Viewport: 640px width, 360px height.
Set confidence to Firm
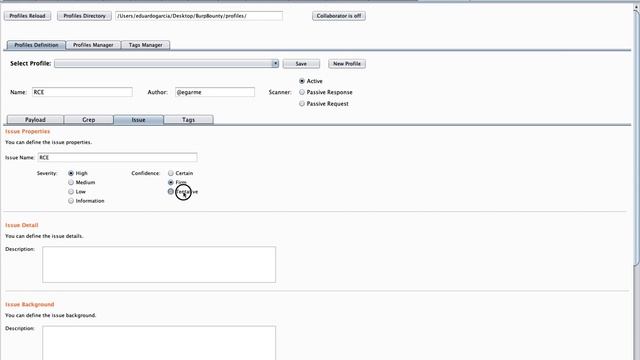click(177, 182)
